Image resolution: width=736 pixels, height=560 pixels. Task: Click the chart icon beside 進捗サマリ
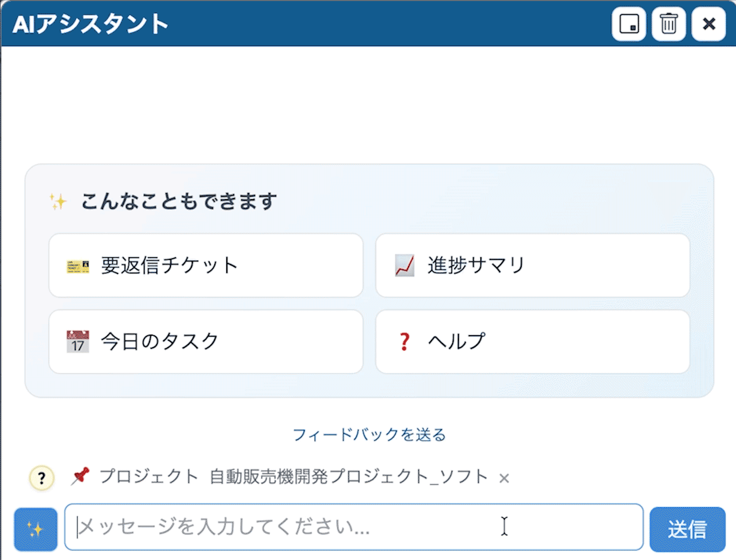click(x=405, y=266)
